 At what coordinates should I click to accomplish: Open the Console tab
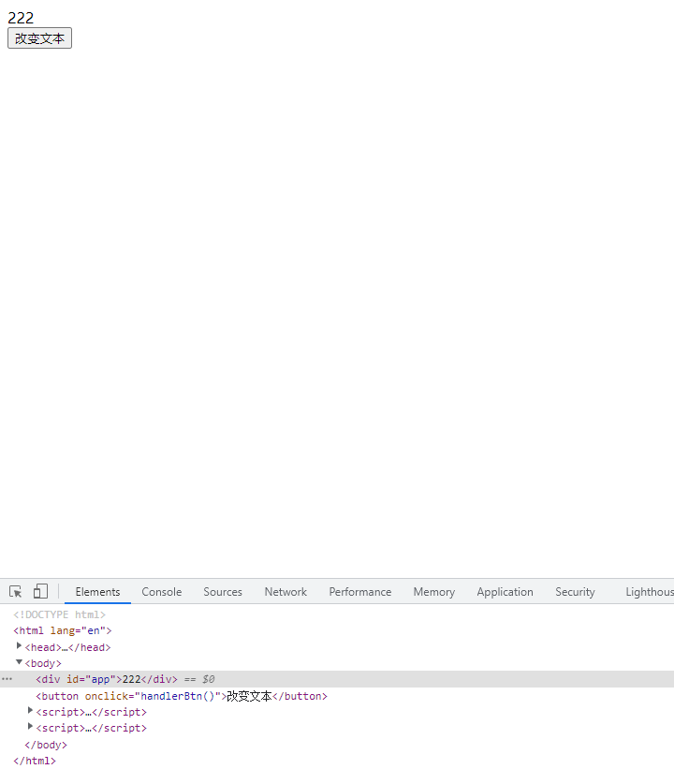click(x=161, y=591)
